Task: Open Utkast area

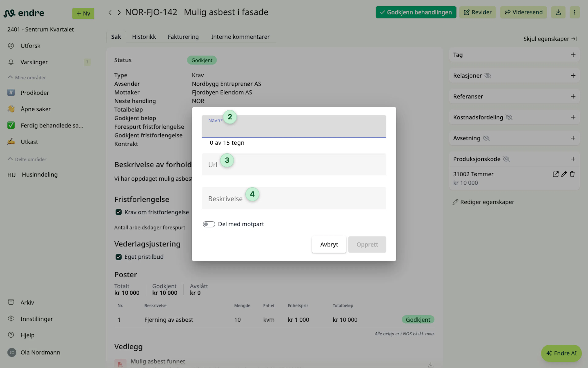Action: pos(29,142)
